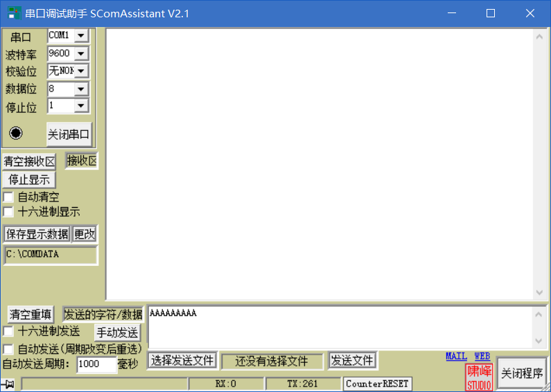551x392 pixels.
Task: Click the 发送的字符/数据 label
Action: pyautogui.click(x=103, y=314)
